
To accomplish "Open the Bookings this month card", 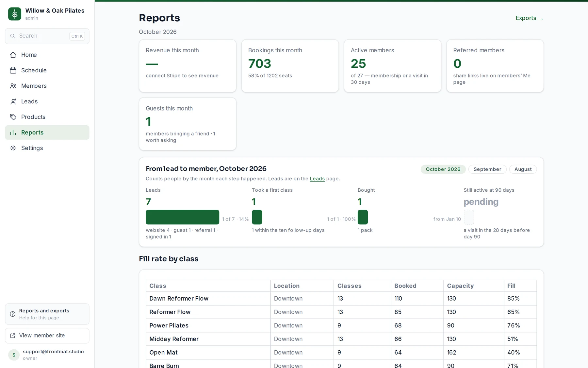I will point(290,66).
